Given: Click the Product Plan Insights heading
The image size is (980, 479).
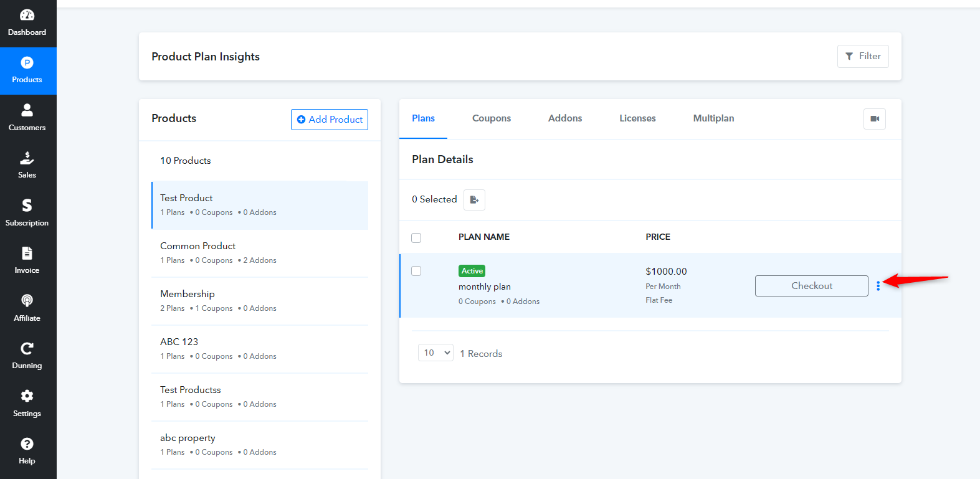Looking at the screenshot, I should (x=206, y=57).
